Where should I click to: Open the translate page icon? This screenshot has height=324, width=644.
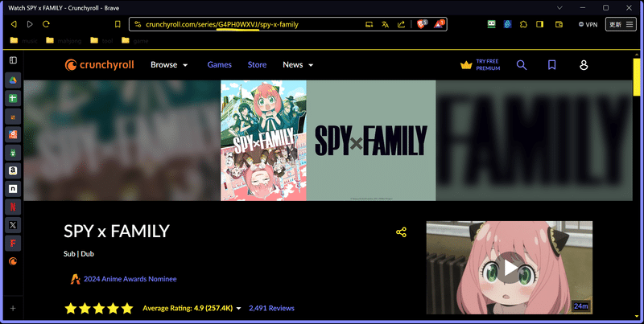386,25
